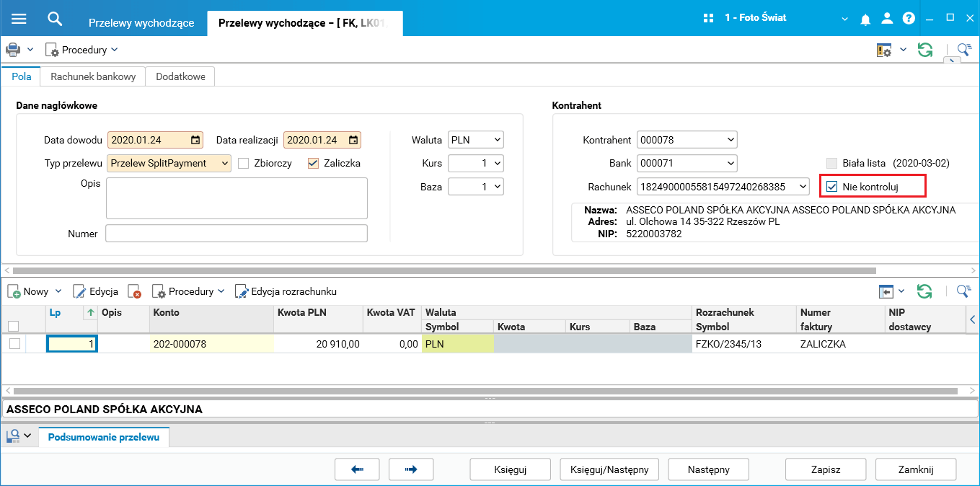Click the user account icon
Viewport: 980px width, 486px height.
887,19
